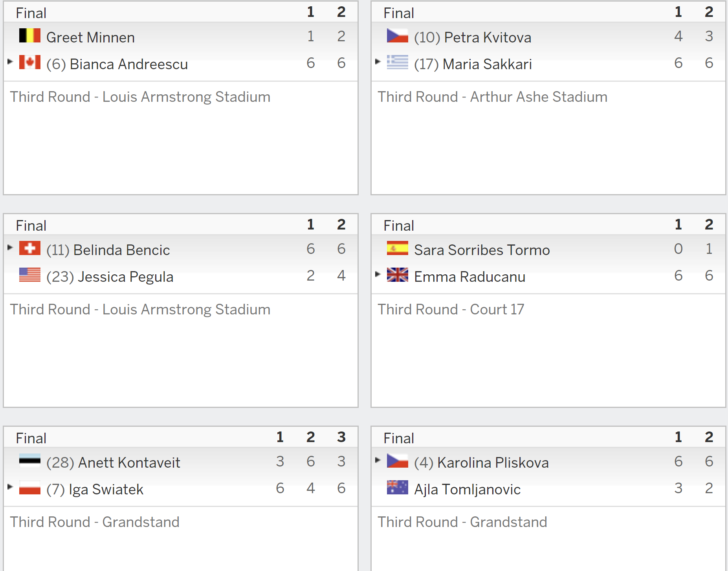
Task: Click the Third Round Arthur Ashe Stadium label
Action: (493, 97)
